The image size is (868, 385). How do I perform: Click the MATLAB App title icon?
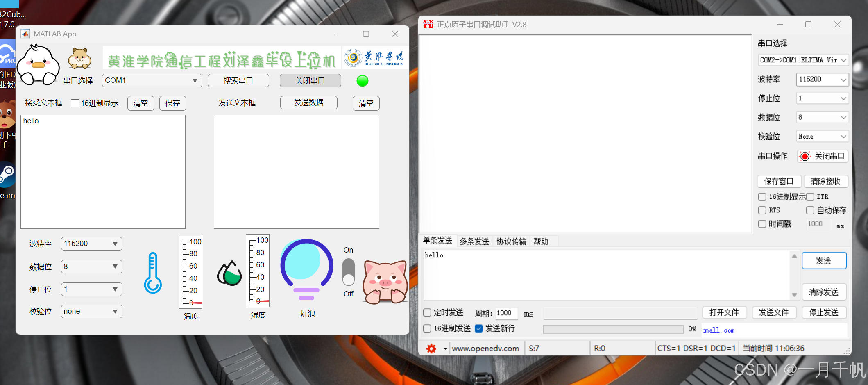pyautogui.click(x=25, y=34)
